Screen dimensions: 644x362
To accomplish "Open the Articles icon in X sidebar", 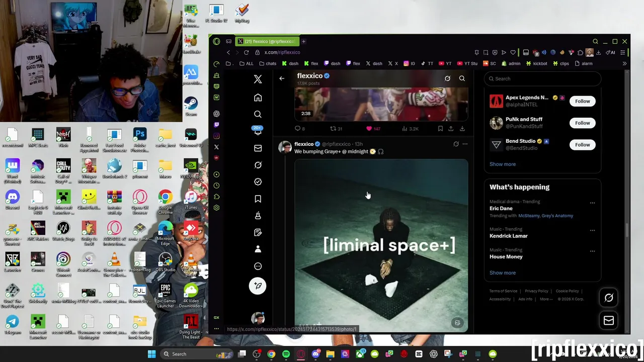I will coord(258,232).
